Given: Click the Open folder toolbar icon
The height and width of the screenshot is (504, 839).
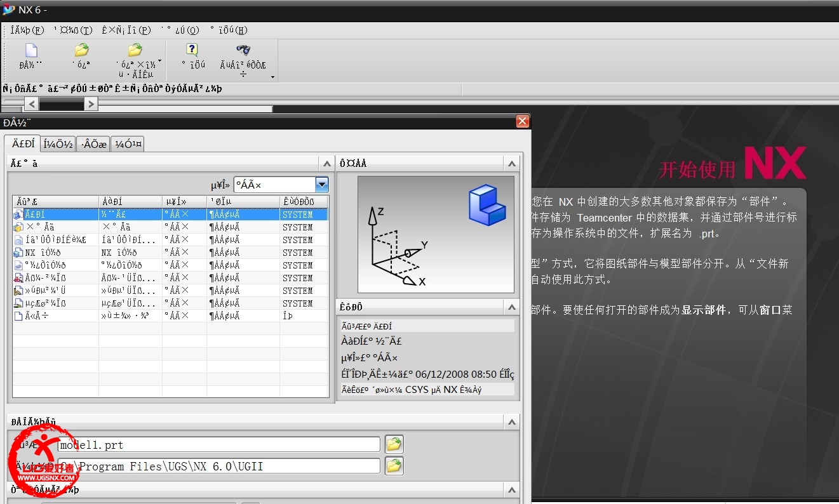Looking at the screenshot, I should coord(81,50).
